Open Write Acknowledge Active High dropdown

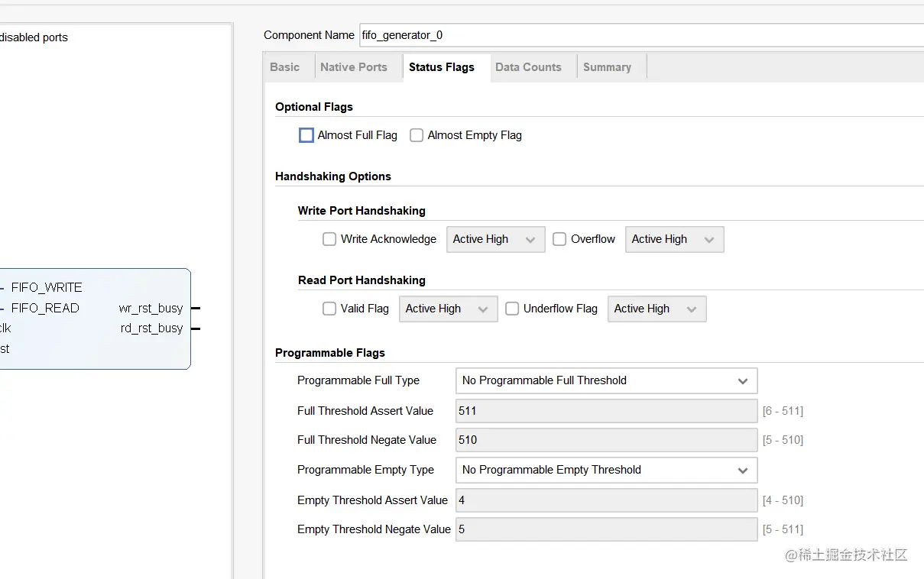pyautogui.click(x=495, y=239)
